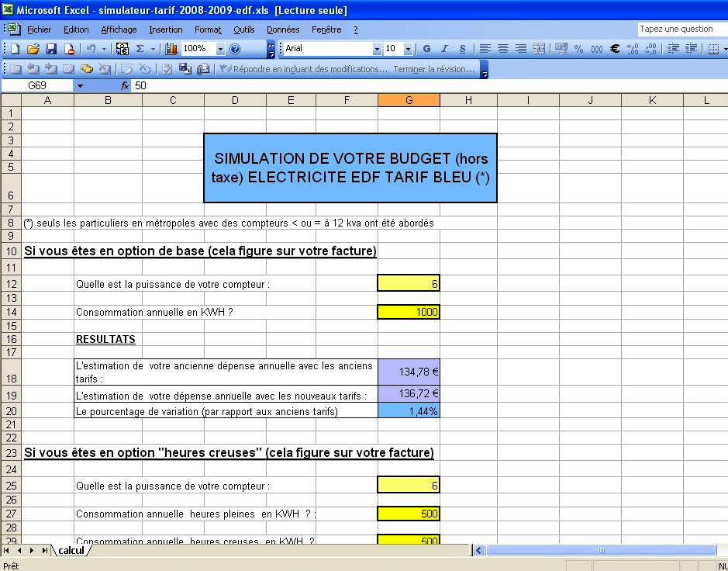Click 'Répondre en incluant des modifications...' button
Image resolution: width=728 pixels, height=571 pixels.
click(x=303, y=69)
